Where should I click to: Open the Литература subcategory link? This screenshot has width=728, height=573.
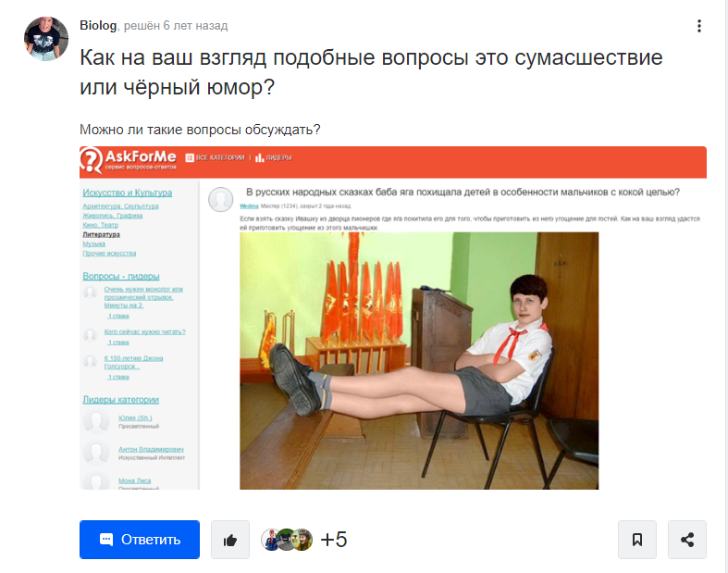(101, 235)
